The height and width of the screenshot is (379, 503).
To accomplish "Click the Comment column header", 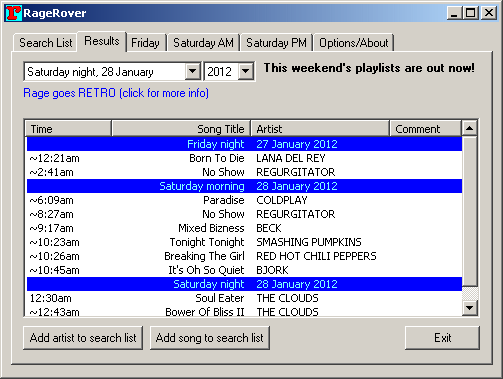I will point(425,129).
